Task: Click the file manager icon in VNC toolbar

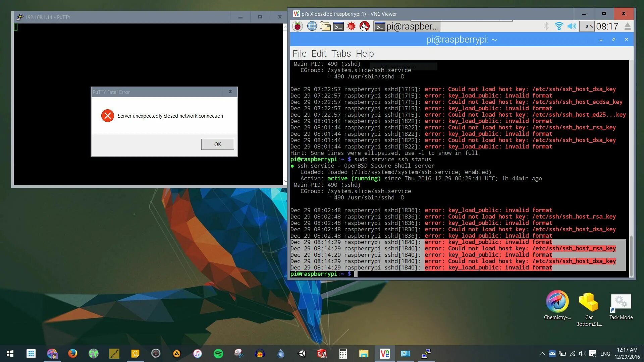Action: (x=326, y=26)
